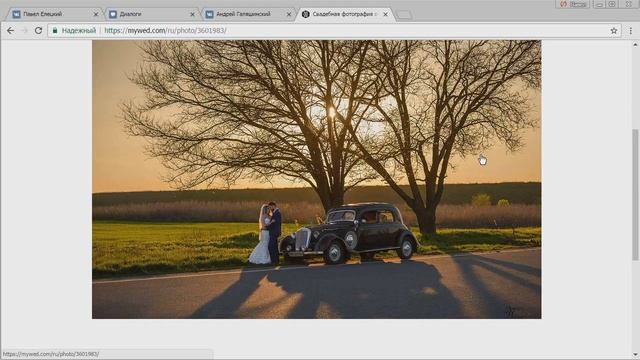Click the mywed favicon on the active tab
Screen dimensions: 640x360
pyautogui.click(x=305, y=14)
